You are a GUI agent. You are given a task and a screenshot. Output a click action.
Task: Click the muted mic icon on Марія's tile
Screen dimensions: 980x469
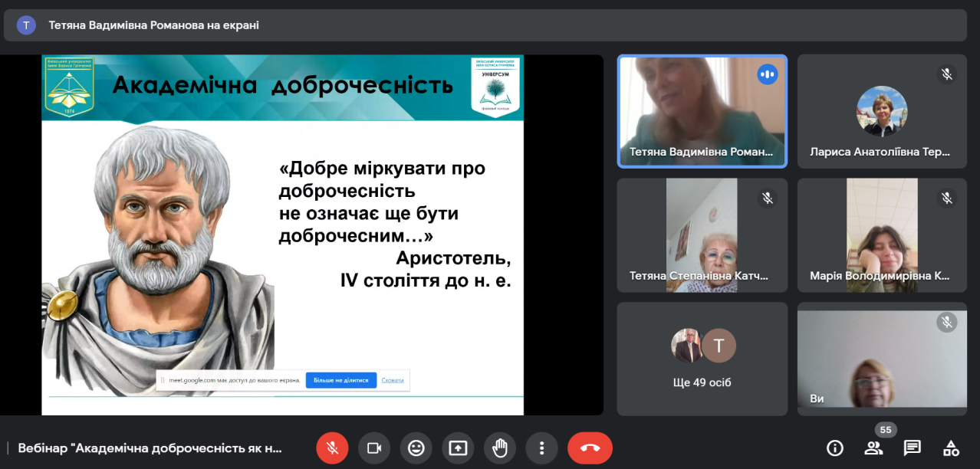pos(947,198)
